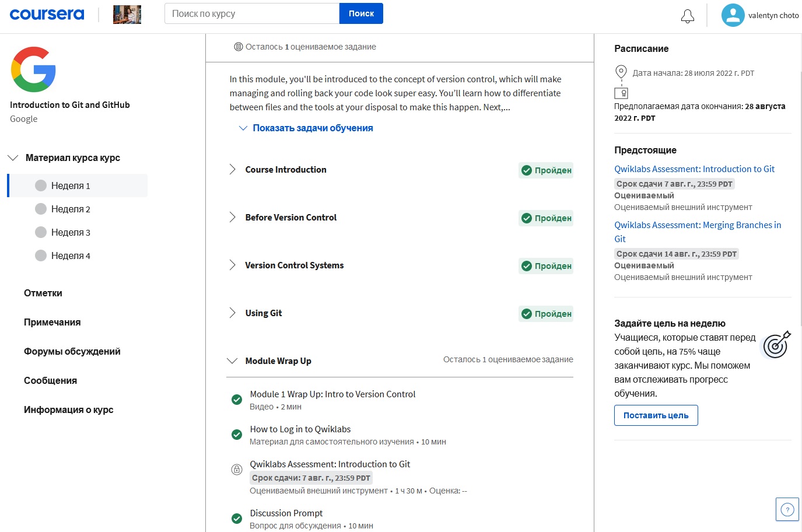Click Срок сдачи 7 авг. badge in module list
This screenshot has width=802, height=532.
coord(311,478)
